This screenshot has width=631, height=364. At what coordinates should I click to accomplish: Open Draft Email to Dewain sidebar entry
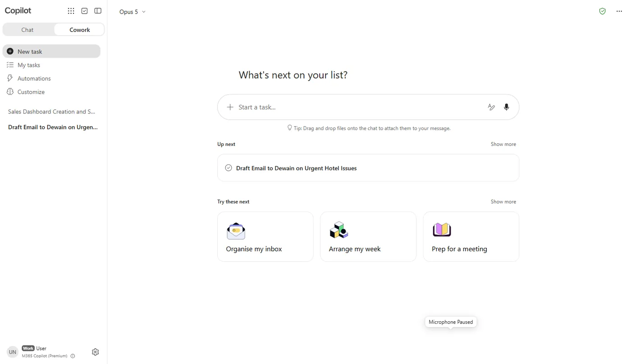click(53, 127)
